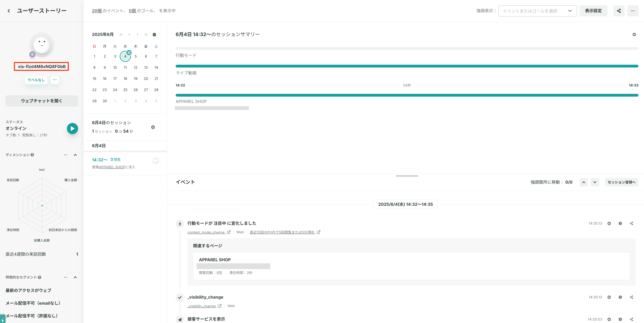Click the APPAREL SHOP session timeline bar
Screen dimensions: 644x323
[407, 95]
